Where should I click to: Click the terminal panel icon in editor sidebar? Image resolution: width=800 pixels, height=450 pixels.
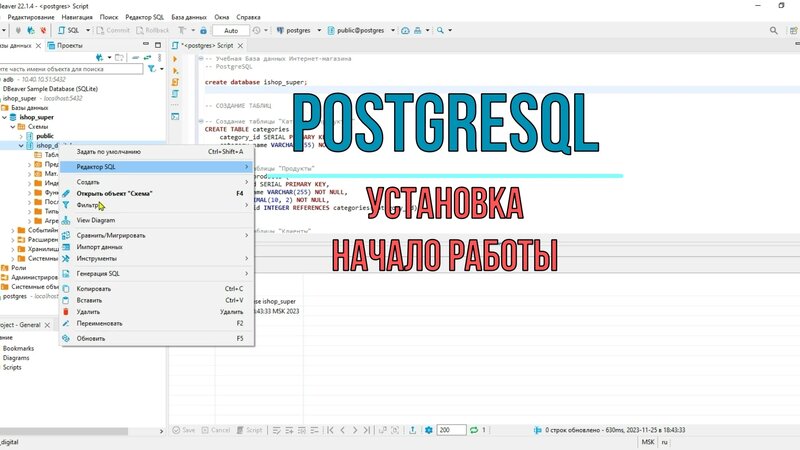[x=175, y=116]
